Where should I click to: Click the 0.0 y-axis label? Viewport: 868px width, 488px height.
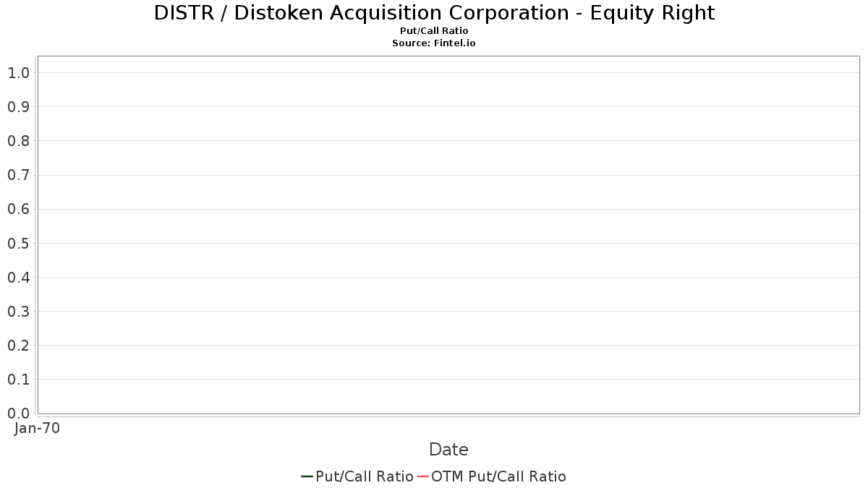(18, 413)
